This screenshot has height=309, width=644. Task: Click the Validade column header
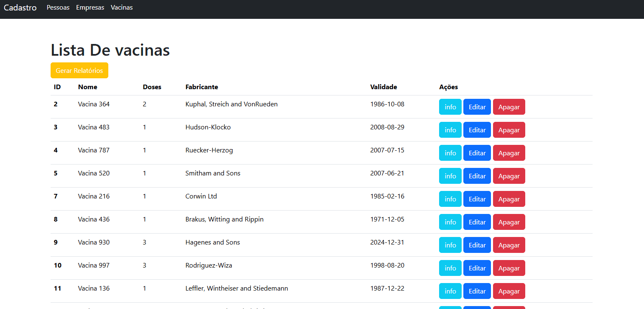[383, 87]
